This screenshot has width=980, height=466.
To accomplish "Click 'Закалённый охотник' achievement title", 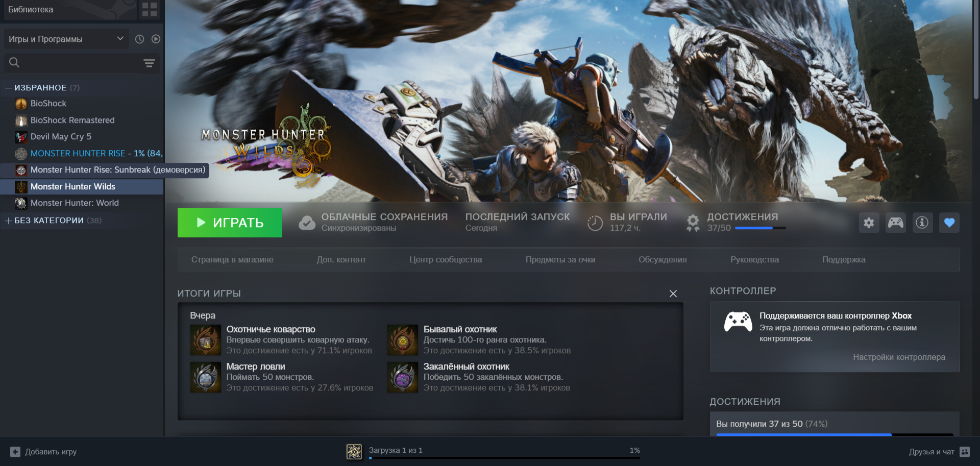I will [467, 366].
